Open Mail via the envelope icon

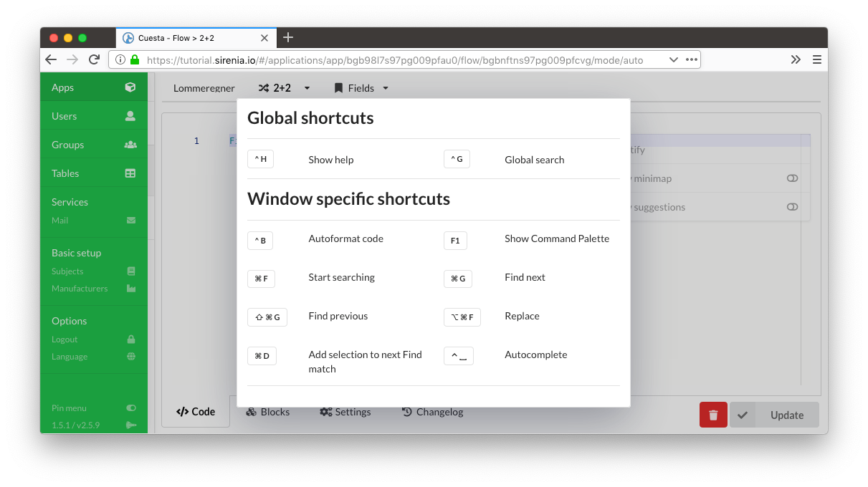coord(131,220)
